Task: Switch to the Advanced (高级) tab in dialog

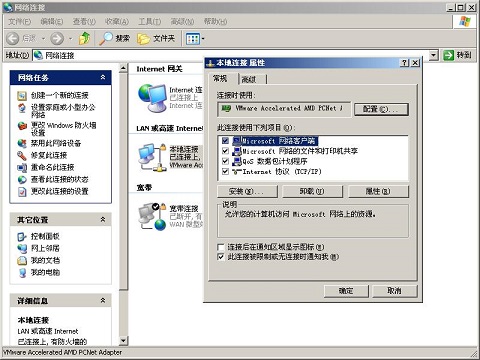Action: pos(252,79)
